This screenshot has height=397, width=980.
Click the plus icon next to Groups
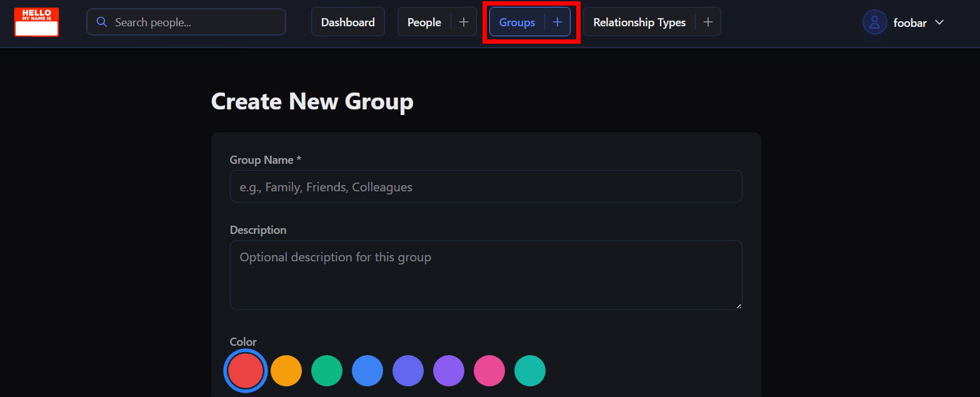click(x=557, y=22)
